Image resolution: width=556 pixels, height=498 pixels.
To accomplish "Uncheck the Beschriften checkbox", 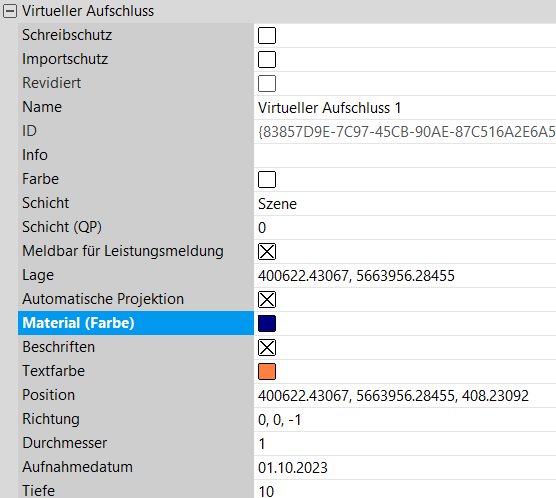I will click(x=267, y=348).
